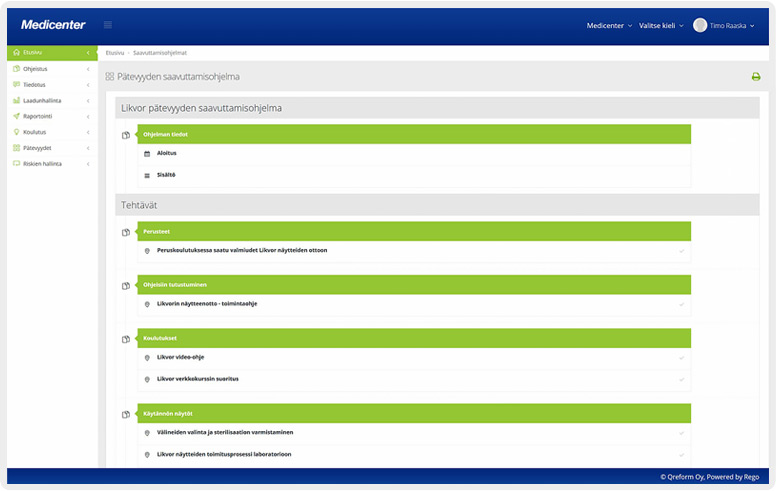Click the list icon beside Sisältö

point(147,175)
